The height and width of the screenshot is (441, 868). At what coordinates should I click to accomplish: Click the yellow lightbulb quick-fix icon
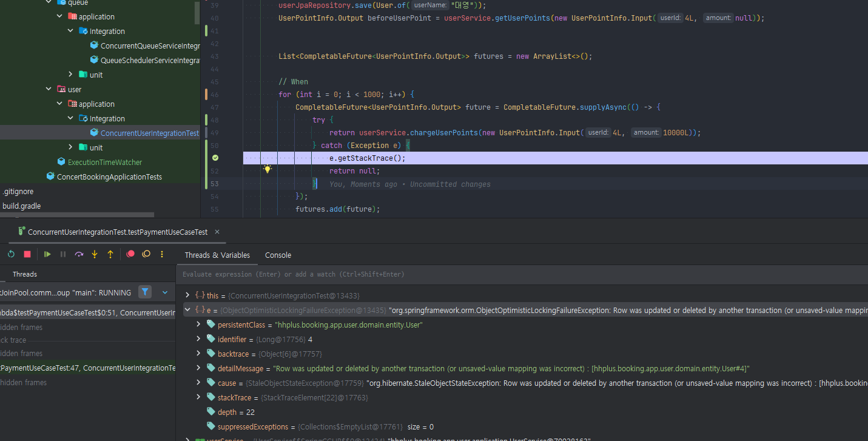[x=267, y=170]
